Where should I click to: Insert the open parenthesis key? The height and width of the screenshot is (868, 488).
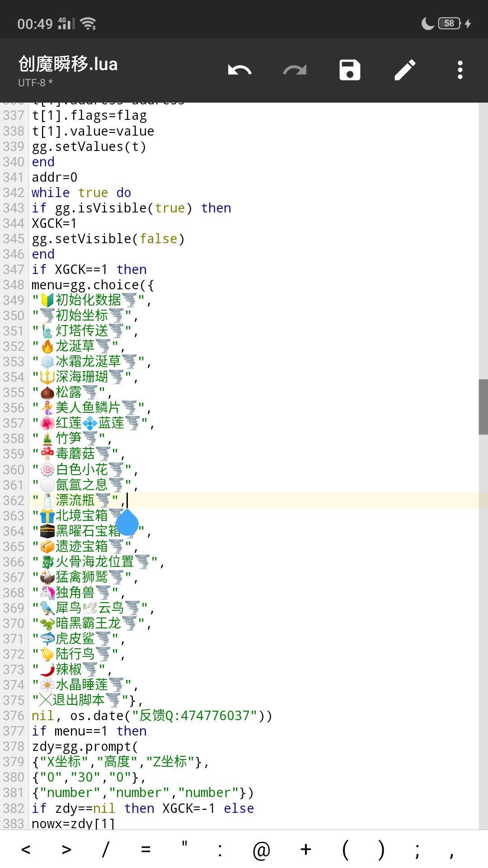pyautogui.click(x=345, y=849)
